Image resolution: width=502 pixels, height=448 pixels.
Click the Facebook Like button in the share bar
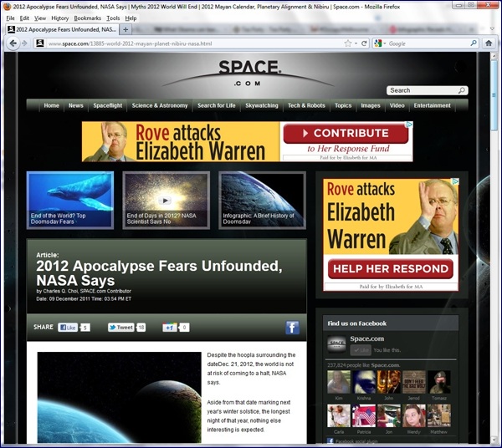pyautogui.click(x=68, y=328)
